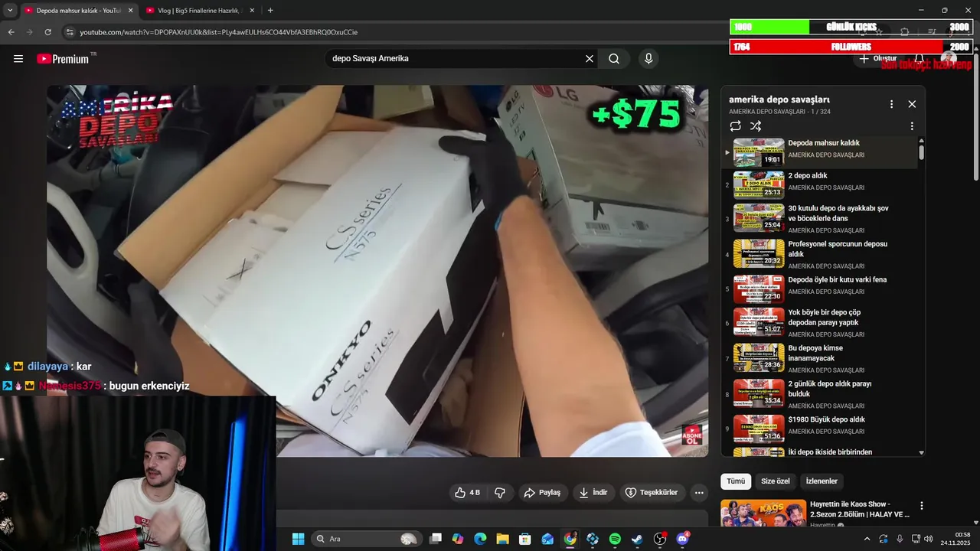Select the İzlenenler filter chip

tap(822, 481)
